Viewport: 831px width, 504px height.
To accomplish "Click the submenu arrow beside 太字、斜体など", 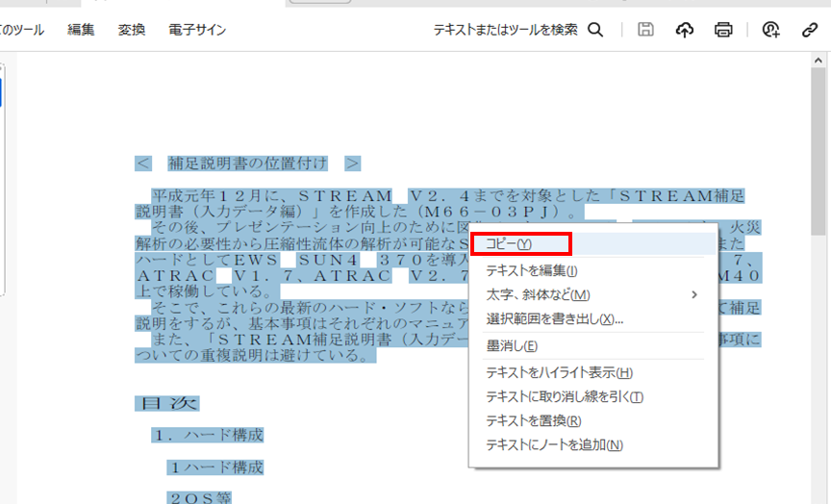I will pyautogui.click(x=693, y=294).
